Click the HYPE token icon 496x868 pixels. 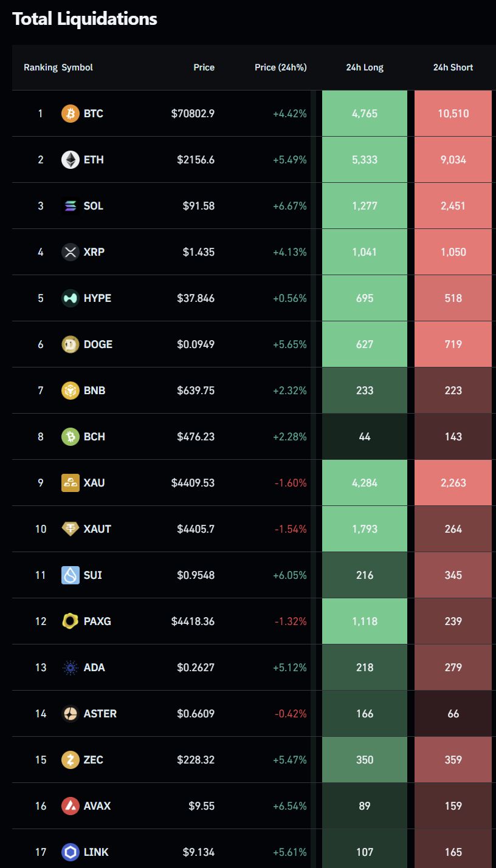(71, 298)
